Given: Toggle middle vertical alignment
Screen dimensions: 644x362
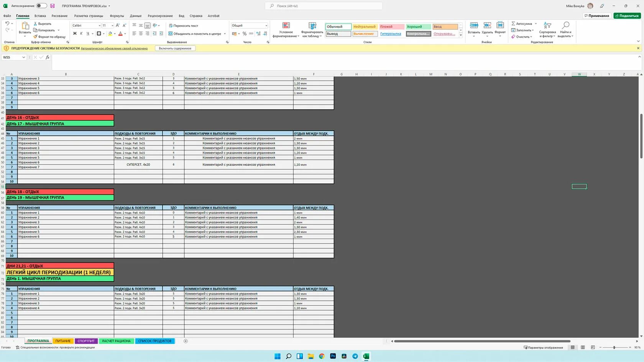Looking at the screenshot, I should click(x=141, y=25).
